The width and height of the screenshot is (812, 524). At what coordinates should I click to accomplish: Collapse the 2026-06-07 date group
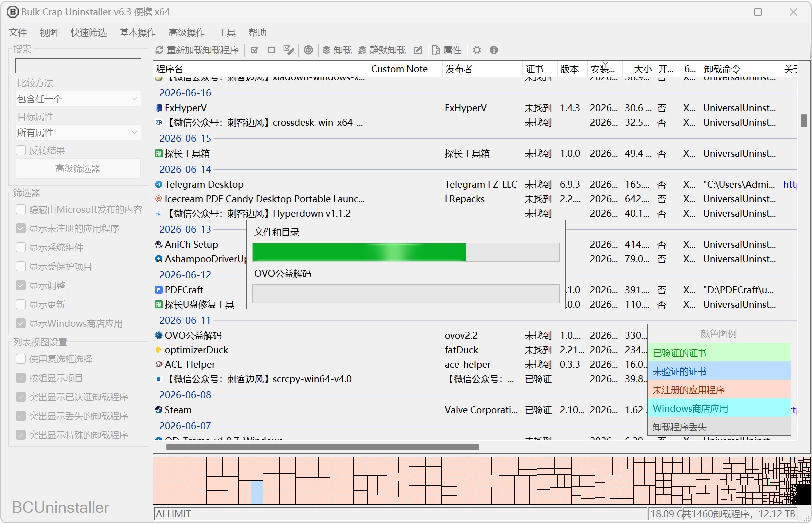pyautogui.click(x=185, y=426)
